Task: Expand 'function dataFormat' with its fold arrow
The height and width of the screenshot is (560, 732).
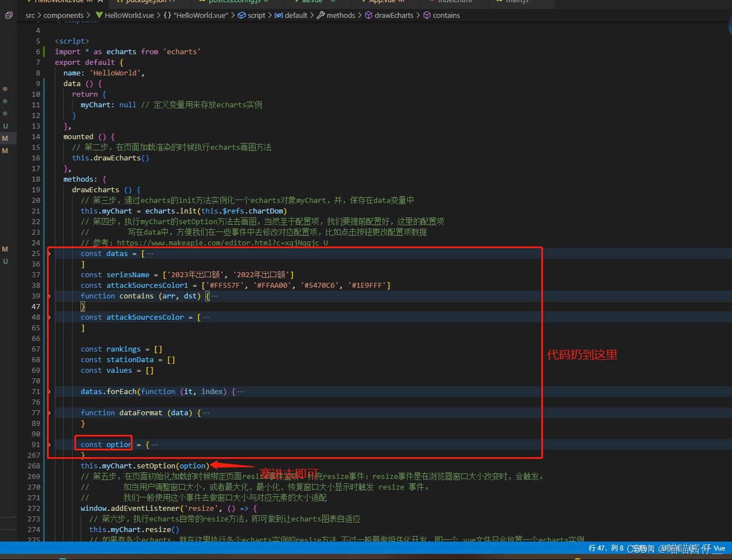Action: pos(49,413)
